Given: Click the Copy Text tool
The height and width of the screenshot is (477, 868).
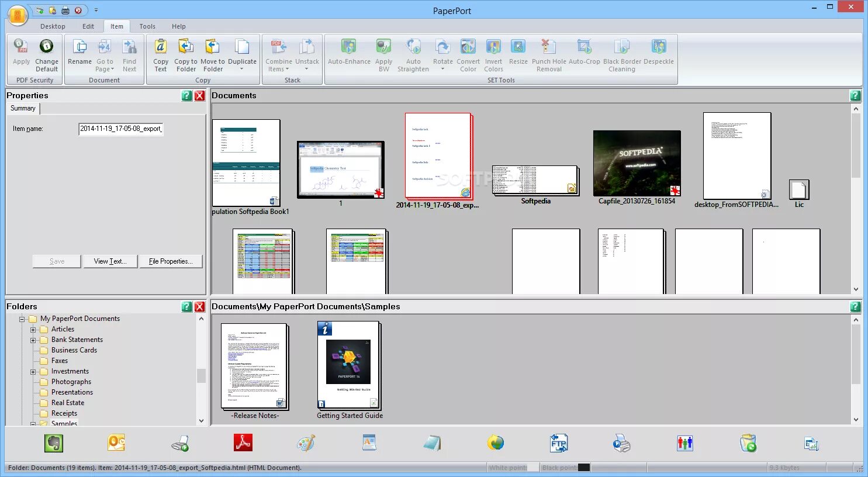Looking at the screenshot, I should [161, 56].
